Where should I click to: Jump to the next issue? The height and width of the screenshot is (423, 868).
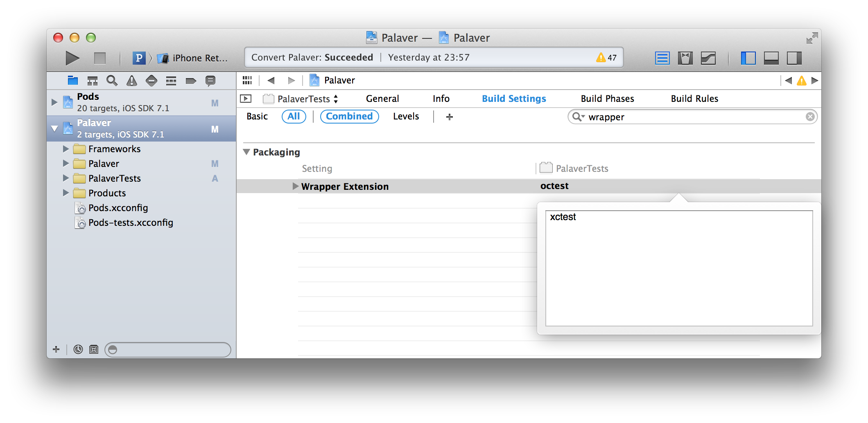[814, 80]
